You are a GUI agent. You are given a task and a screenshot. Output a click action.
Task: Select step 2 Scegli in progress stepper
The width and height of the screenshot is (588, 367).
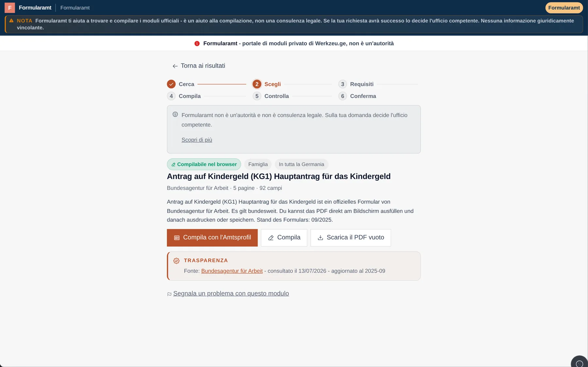tap(267, 84)
